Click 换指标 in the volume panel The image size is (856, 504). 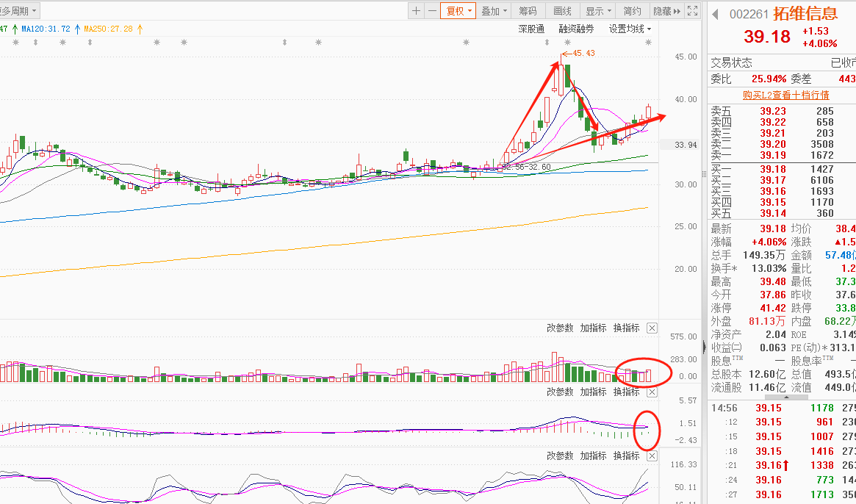coord(626,328)
